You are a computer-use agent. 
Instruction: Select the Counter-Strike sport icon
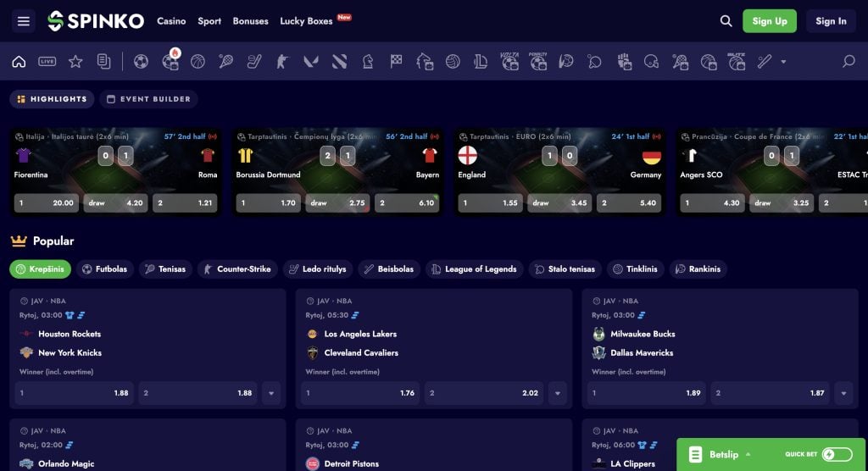pyautogui.click(x=282, y=62)
